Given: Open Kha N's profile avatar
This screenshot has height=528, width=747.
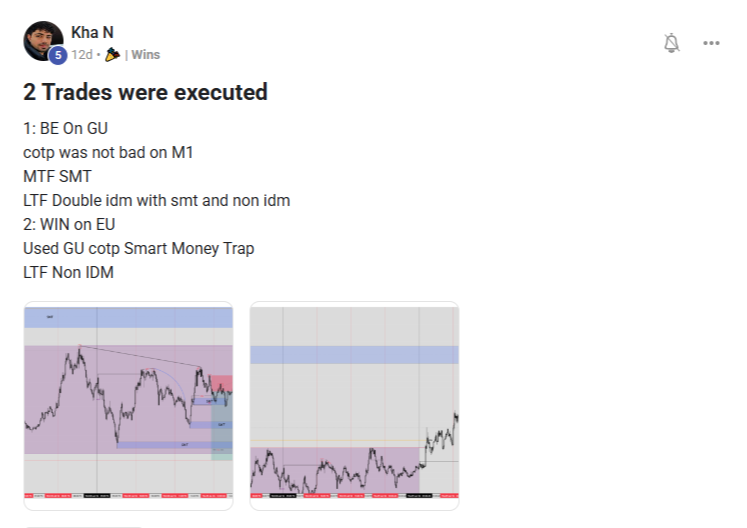Looking at the screenshot, I should pyautogui.click(x=43, y=41).
